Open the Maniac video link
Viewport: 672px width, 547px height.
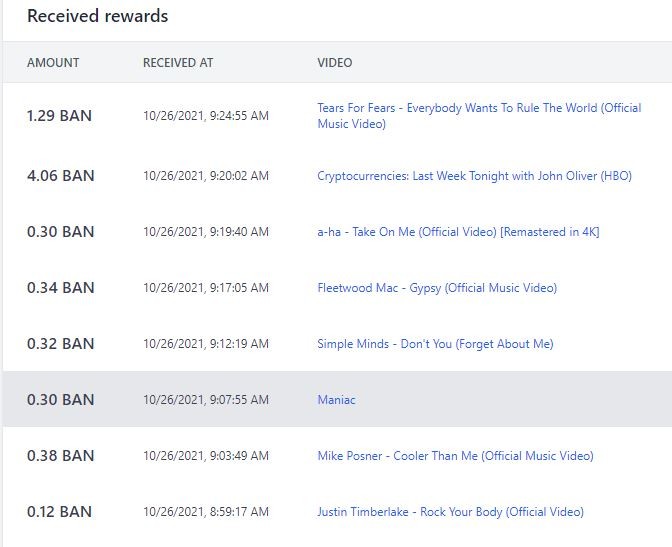pos(336,400)
